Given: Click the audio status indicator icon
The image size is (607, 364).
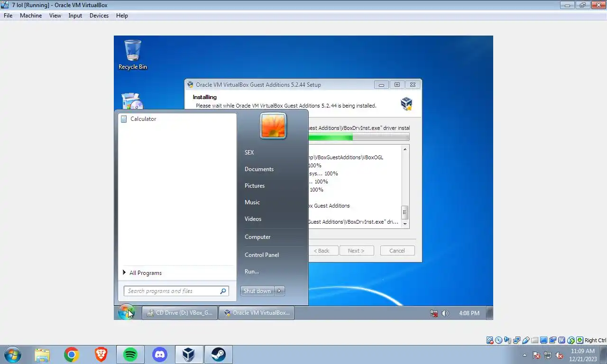Looking at the screenshot, I should click(x=507, y=340).
